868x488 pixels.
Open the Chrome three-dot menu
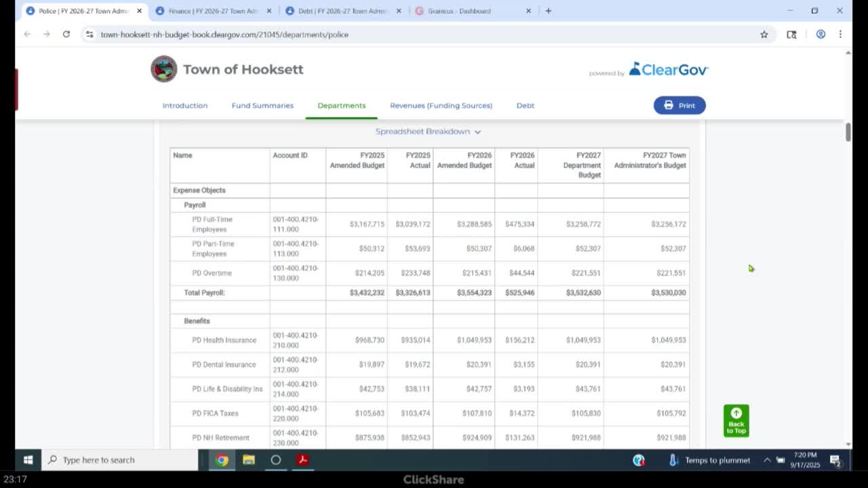coord(840,34)
